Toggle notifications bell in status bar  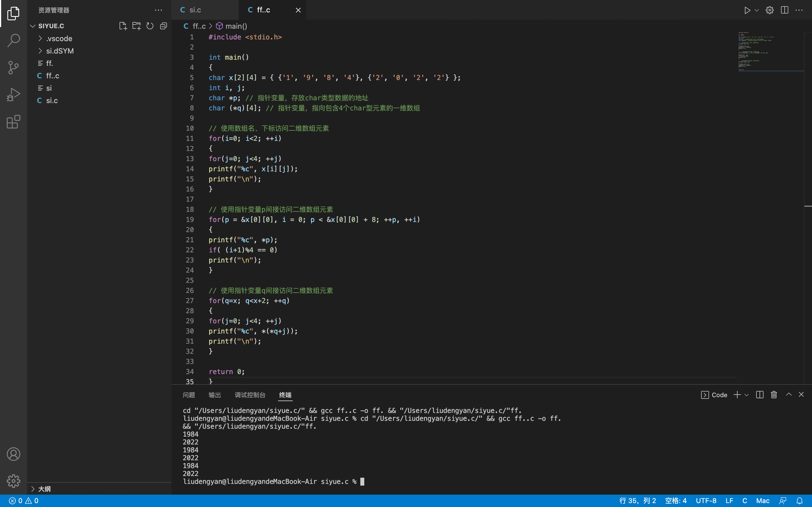[x=800, y=501]
